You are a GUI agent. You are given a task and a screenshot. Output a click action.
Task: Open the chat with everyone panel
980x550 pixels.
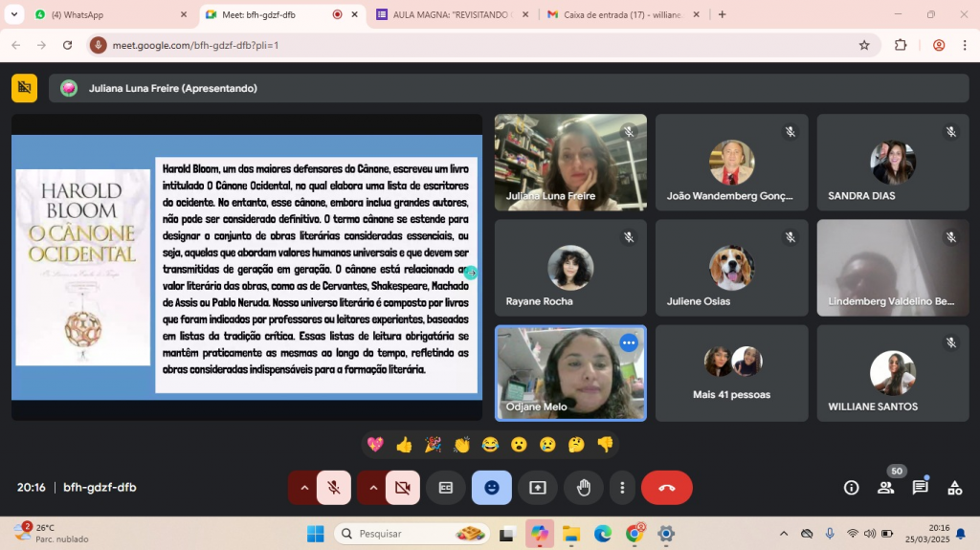click(920, 488)
